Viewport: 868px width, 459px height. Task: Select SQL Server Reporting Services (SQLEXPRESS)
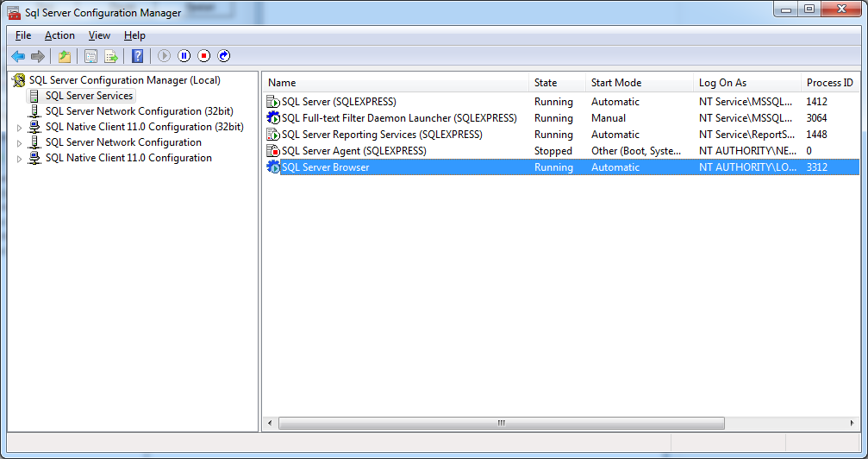(382, 134)
